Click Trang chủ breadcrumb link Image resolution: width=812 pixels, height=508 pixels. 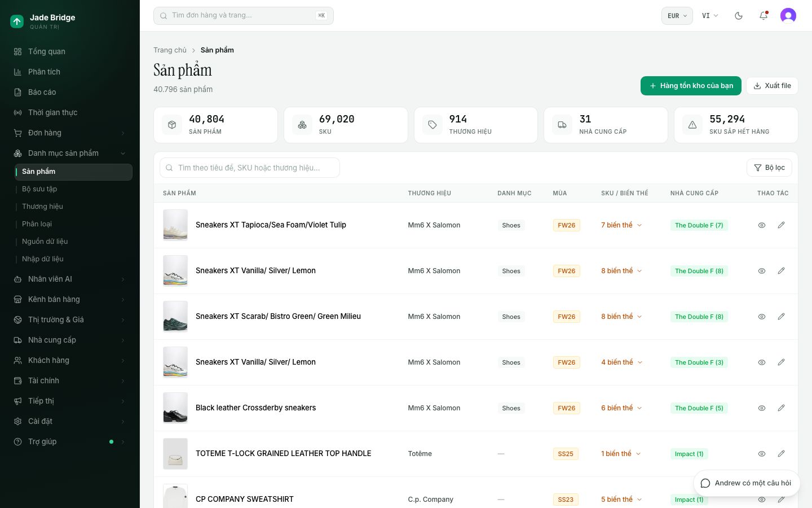170,50
